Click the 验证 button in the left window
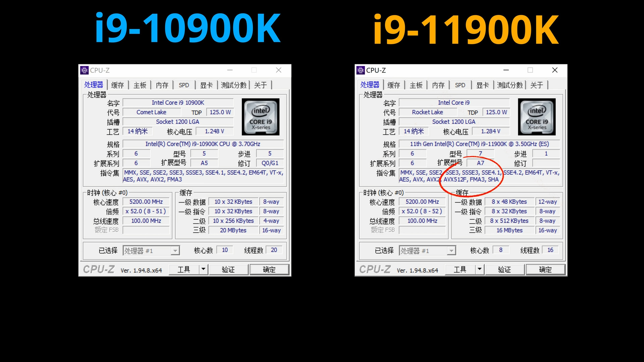Screen dimensions: 644x362 228,269
